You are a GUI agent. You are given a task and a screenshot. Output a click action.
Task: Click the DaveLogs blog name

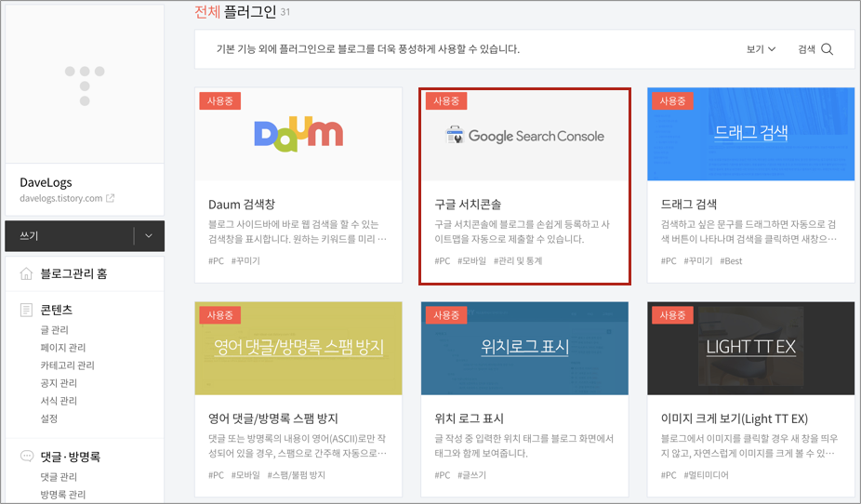pos(46,182)
